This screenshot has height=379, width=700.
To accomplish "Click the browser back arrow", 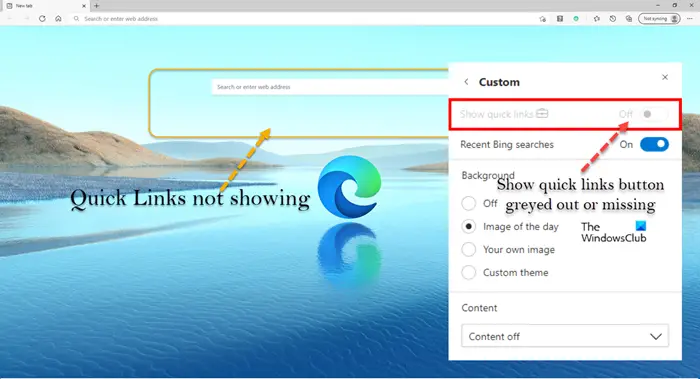I will tap(10, 19).
